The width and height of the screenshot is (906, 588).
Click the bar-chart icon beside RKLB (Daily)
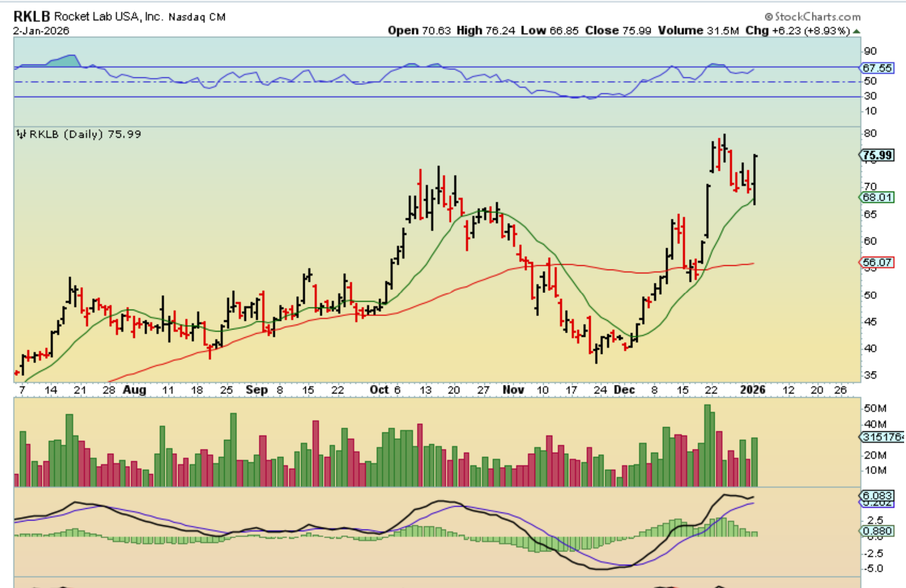pos(21,134)
